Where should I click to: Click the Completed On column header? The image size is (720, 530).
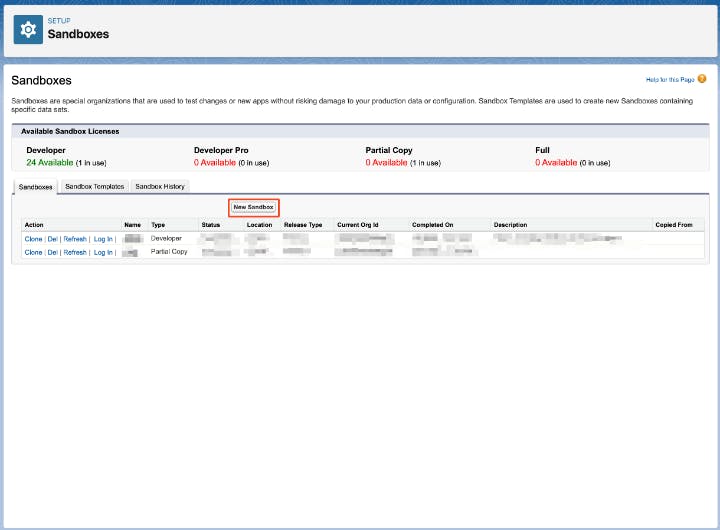(433, 225)
